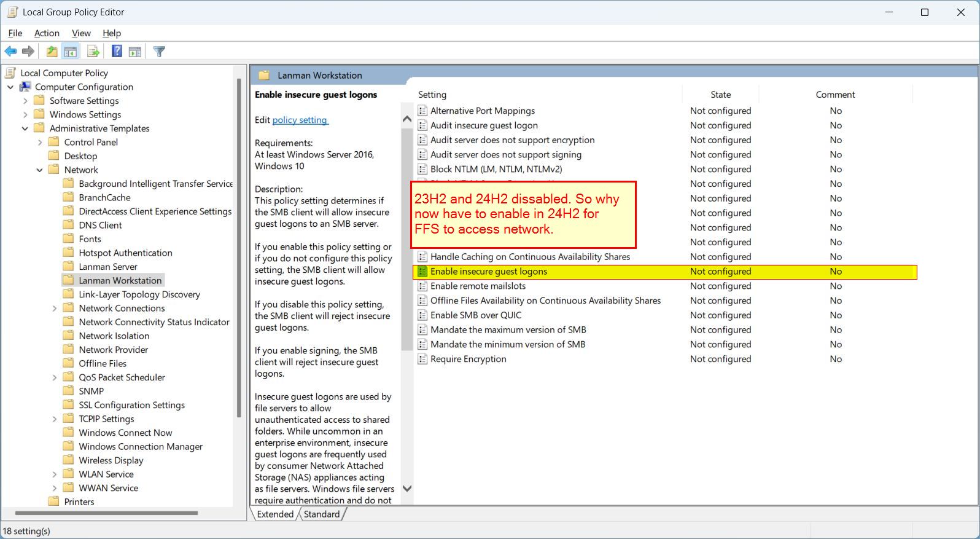980x539 pixels.
Task: Click the Lanman Server folder icon
Action: coord(68,266)
